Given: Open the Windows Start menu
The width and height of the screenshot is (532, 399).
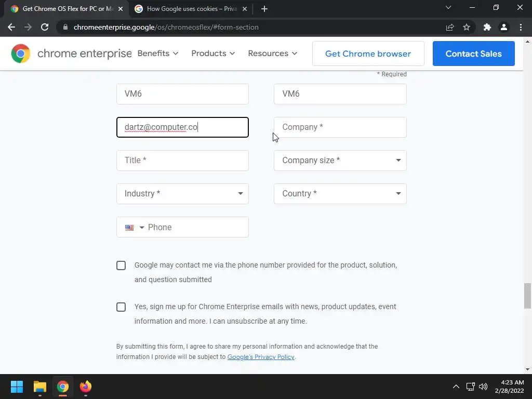Looking at the screenshot, I should tap(17, 387).
